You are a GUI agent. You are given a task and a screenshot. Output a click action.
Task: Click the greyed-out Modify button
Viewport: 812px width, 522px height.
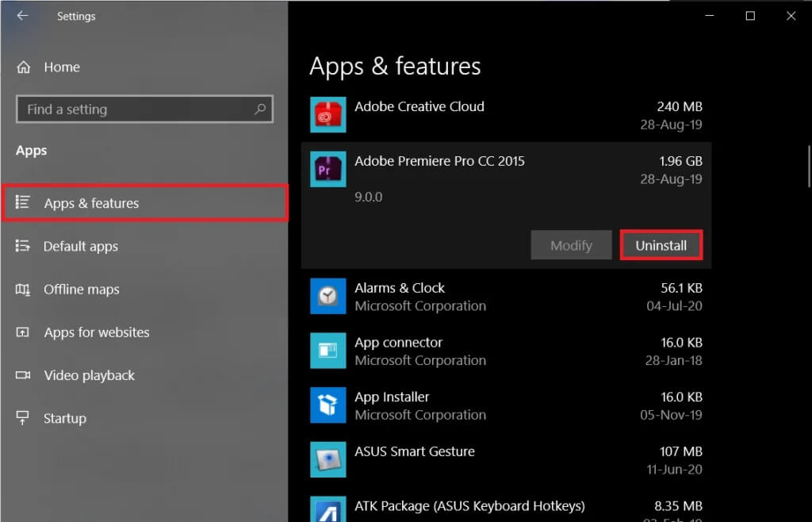pos(571,245)
